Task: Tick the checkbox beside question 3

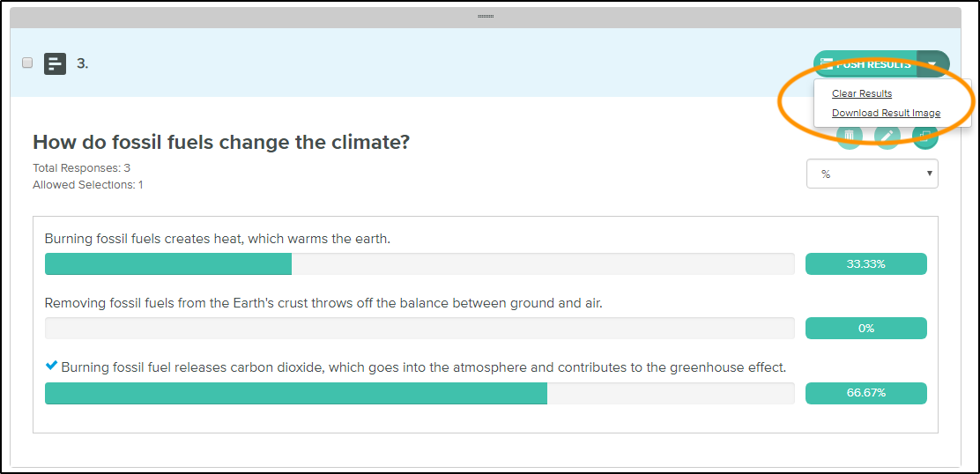Action: (27, 63)
